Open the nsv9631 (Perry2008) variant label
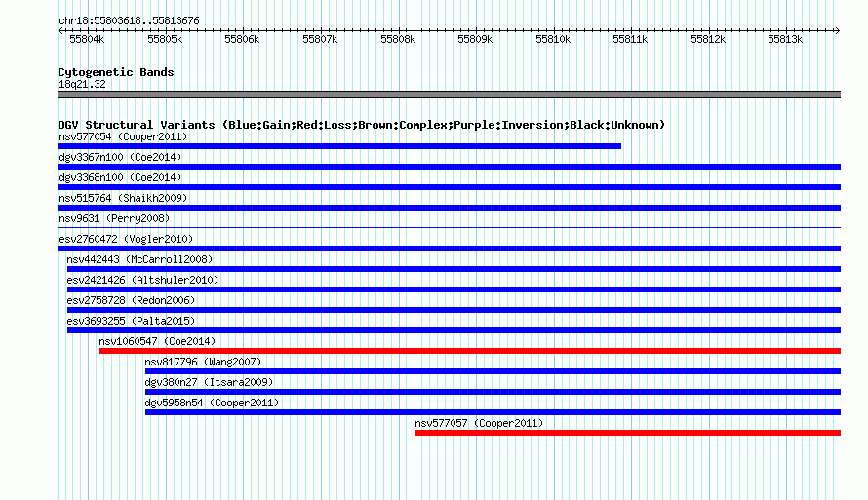The image size is (868, 500). [x=114, y=218]
